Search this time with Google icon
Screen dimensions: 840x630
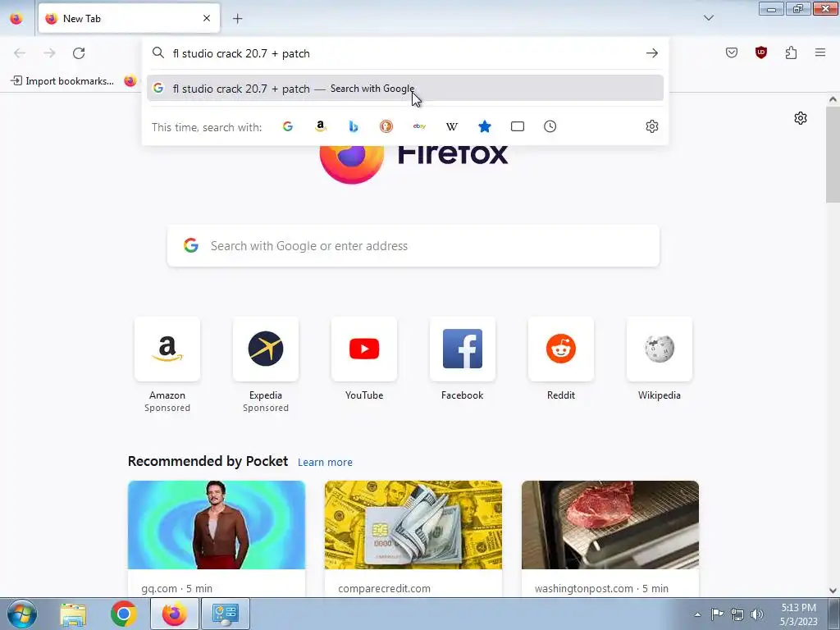(x=288, y=126)
